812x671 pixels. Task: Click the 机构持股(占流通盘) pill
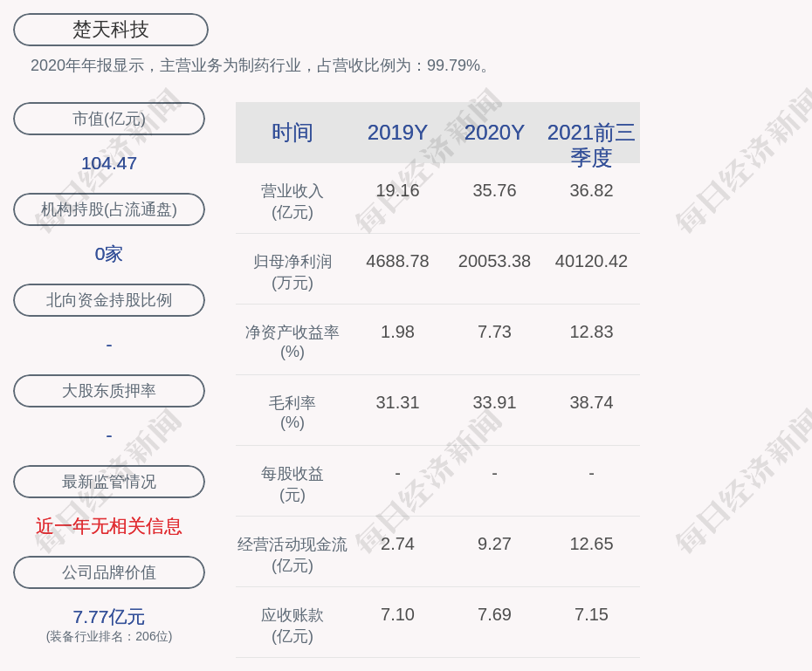tap(109, 209)
